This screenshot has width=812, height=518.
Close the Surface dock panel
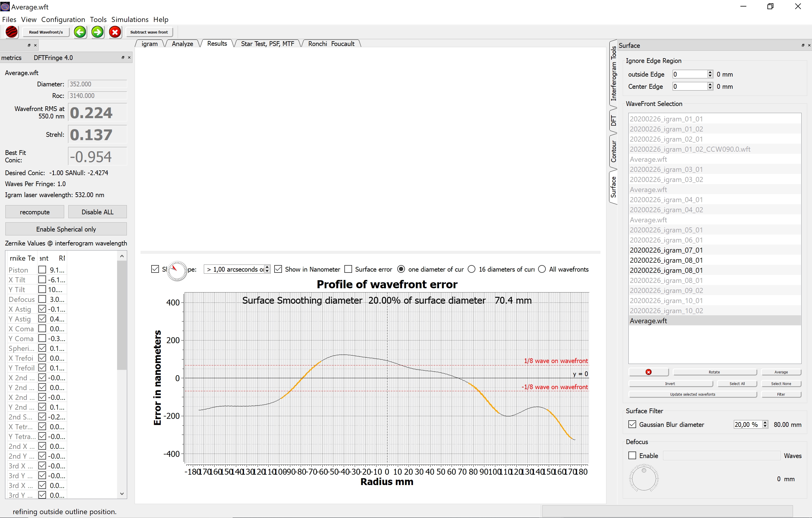(x=809, y=45)
